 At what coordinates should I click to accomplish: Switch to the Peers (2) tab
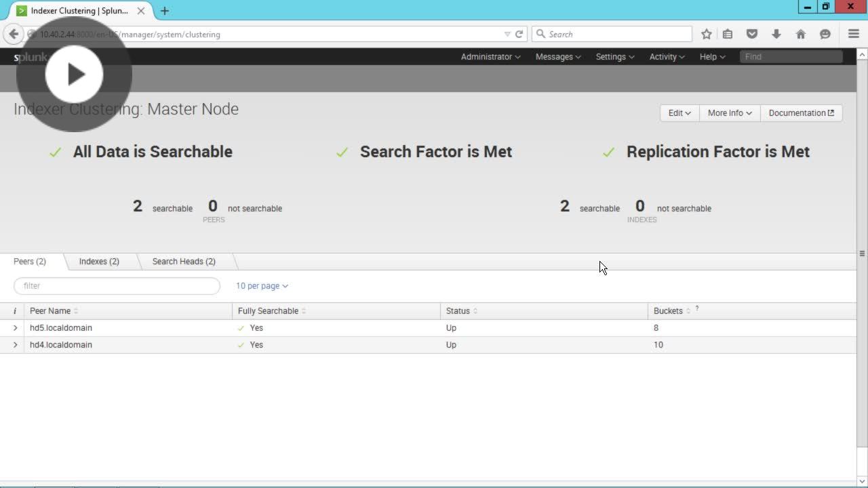point(30,262)
